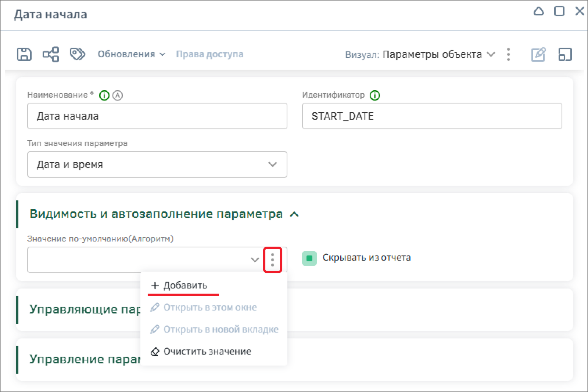Click the tags icon in toolbar

[77, 54]
